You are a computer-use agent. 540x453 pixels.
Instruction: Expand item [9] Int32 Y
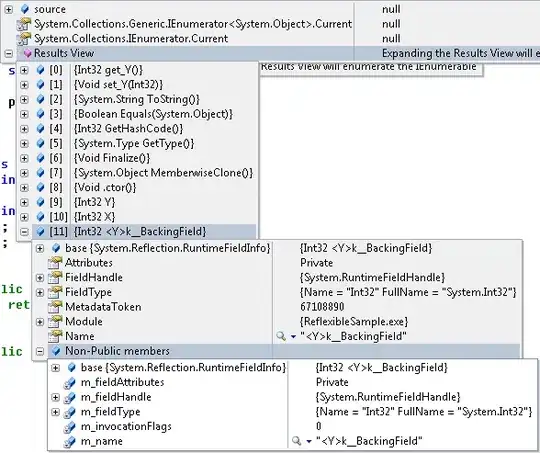click(x=24, y=202)
